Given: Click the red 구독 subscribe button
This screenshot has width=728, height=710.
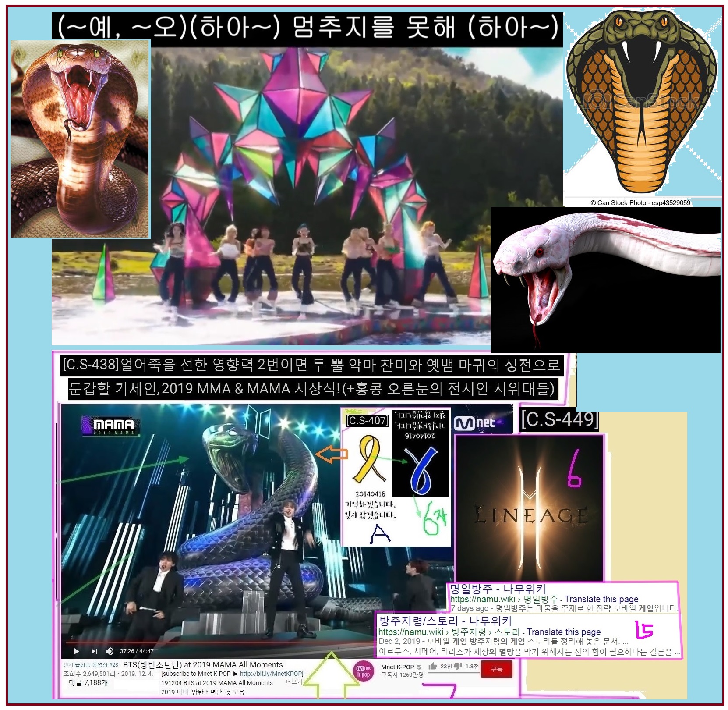Looking at the screenshot, I should 496,669.
